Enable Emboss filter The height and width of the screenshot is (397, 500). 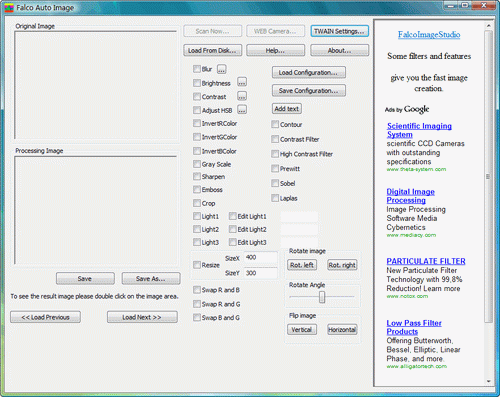197,190
